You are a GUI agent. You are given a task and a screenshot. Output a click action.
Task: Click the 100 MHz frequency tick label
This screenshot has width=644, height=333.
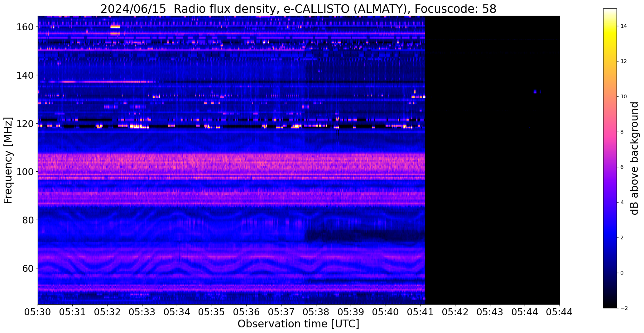point(25,172)
